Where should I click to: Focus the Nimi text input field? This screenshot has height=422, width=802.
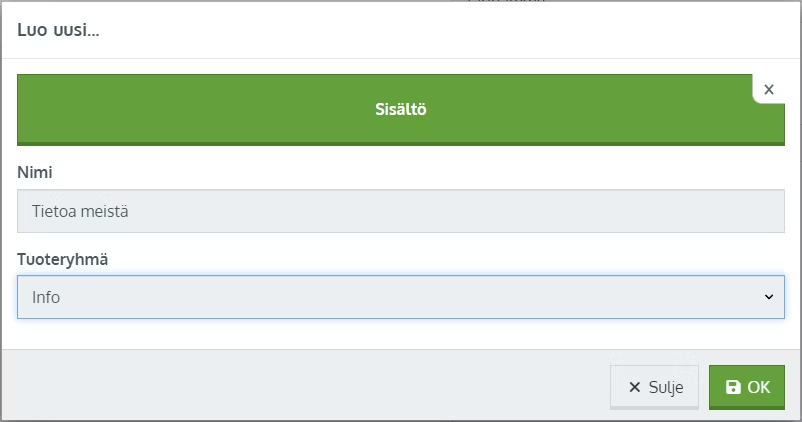pos(400,212)
